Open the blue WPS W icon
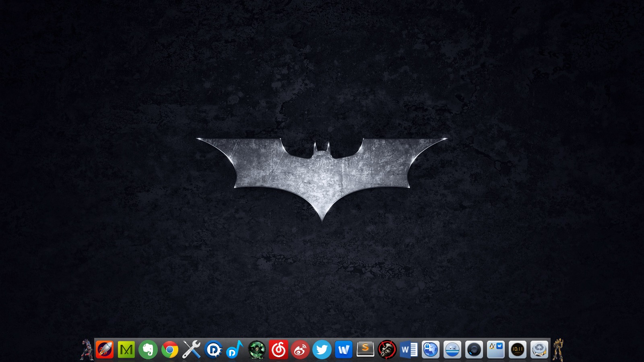This screenshot has height=362, width=644. click(x=344, y=350)
